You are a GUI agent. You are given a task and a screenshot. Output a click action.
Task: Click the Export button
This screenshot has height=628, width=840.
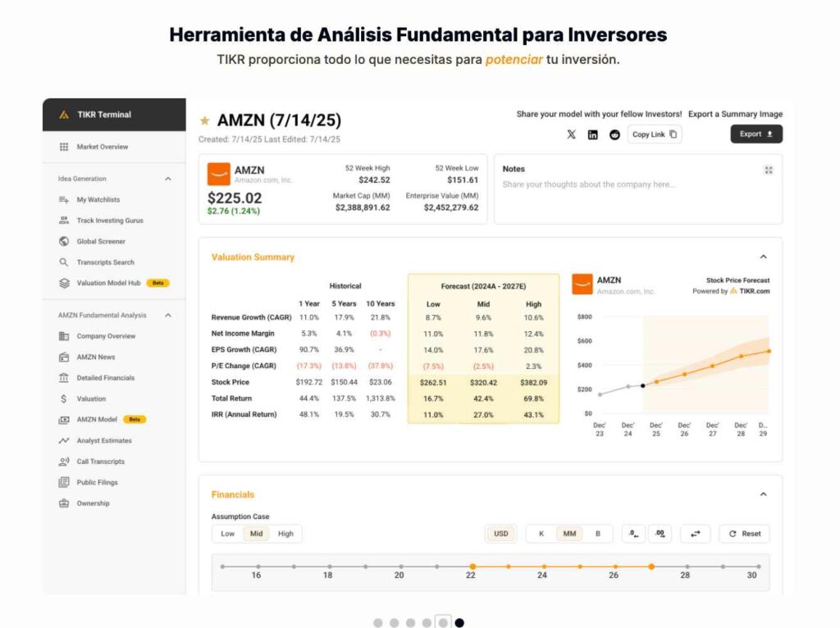[756, 134]
